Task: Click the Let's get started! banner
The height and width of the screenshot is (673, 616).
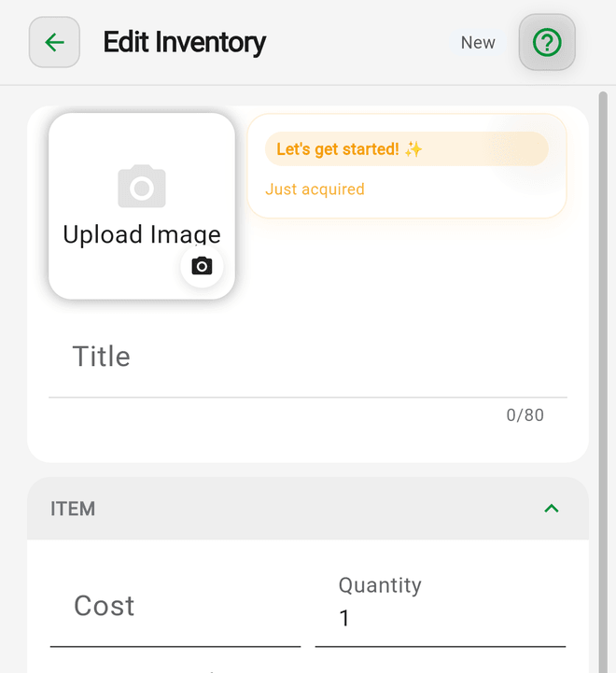Action: [407, 149]
